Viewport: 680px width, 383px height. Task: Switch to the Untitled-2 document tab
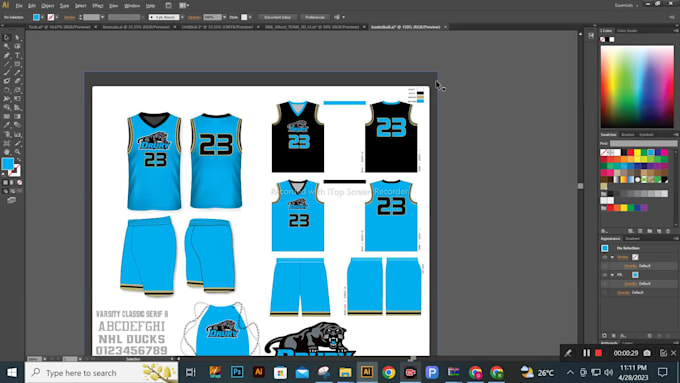[x=217, y=27]
